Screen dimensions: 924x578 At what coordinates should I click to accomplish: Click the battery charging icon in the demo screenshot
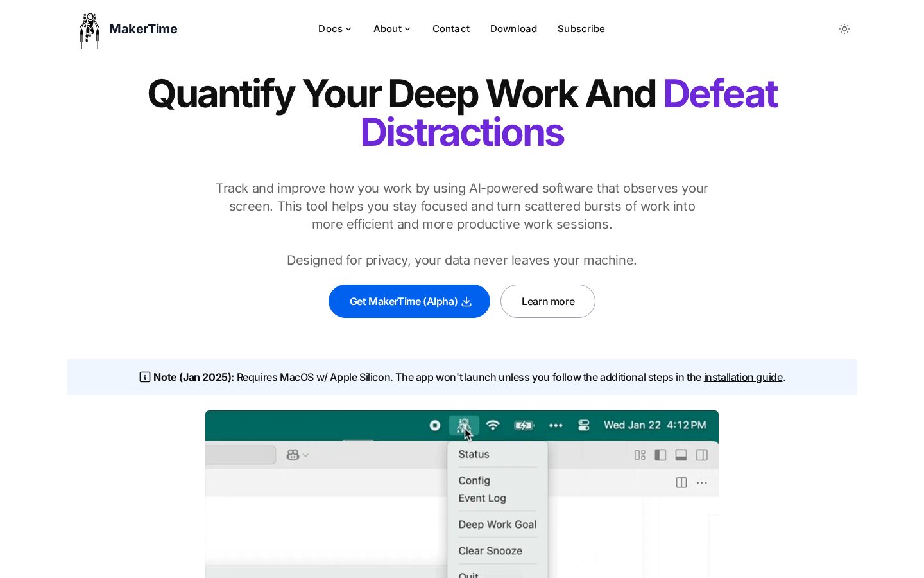pos(524,425)
